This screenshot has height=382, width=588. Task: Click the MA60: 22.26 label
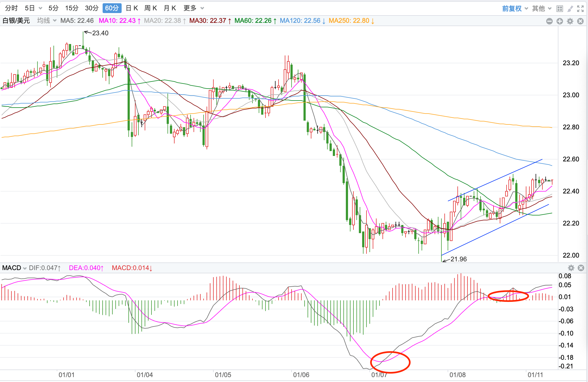pos(255,21)
